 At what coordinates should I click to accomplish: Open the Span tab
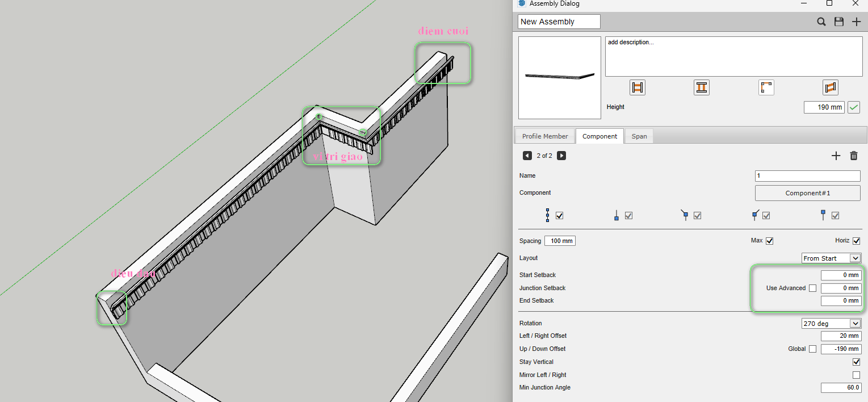639,136
